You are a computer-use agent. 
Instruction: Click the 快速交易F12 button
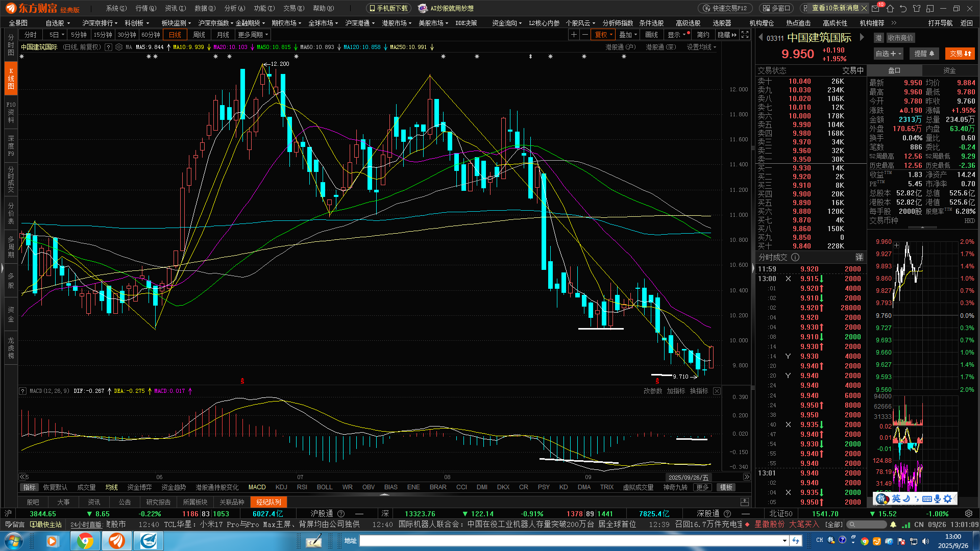[x=725, y=8]
